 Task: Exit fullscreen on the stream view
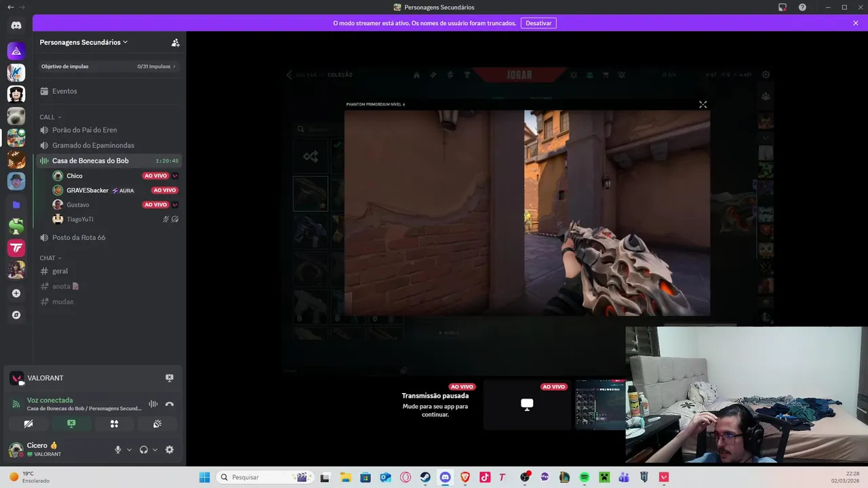[x=703, y=104]
